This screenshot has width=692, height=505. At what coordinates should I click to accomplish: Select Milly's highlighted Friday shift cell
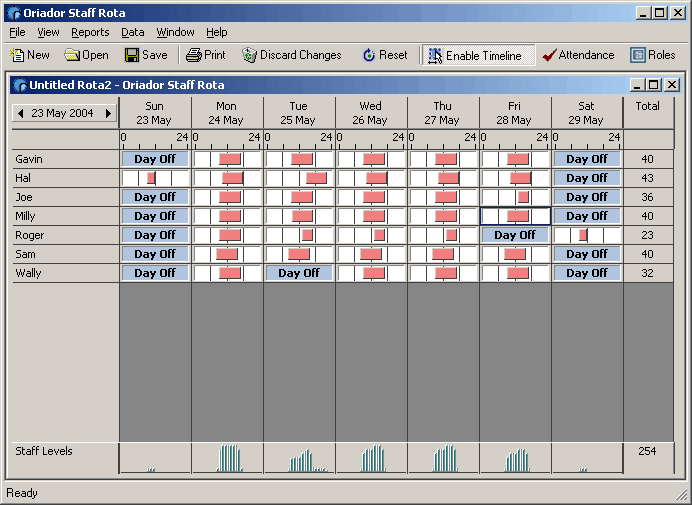pyautogui.click(x=517, y=216)
